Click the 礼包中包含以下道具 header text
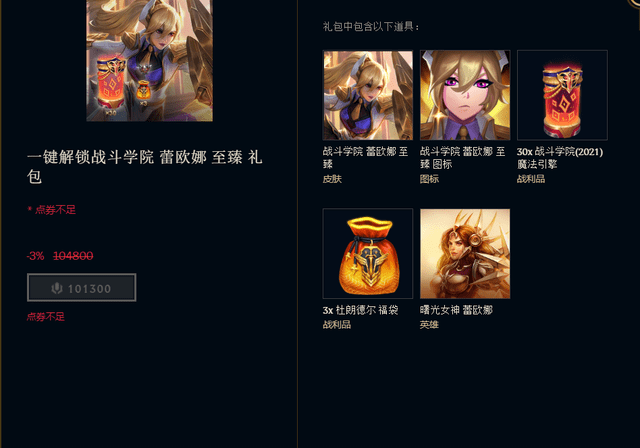 coord(371,27)
